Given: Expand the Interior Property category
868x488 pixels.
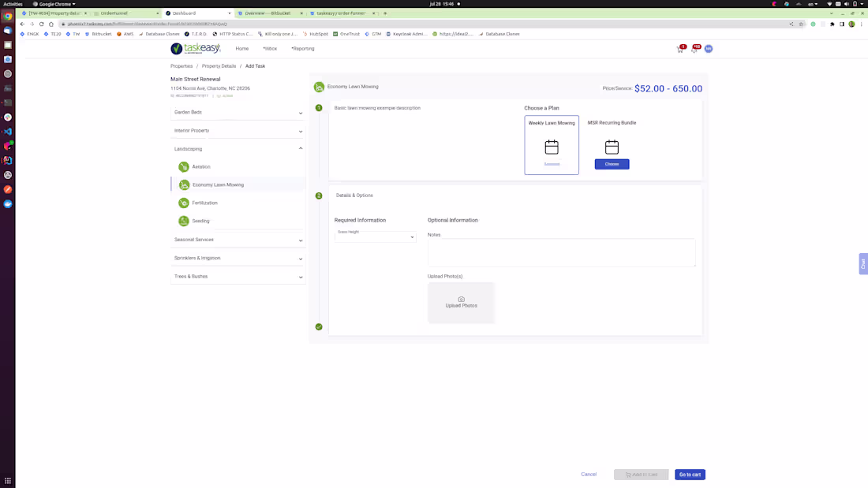Looking at the screenshot, I should pyautogui.click(x=238, y=131).
